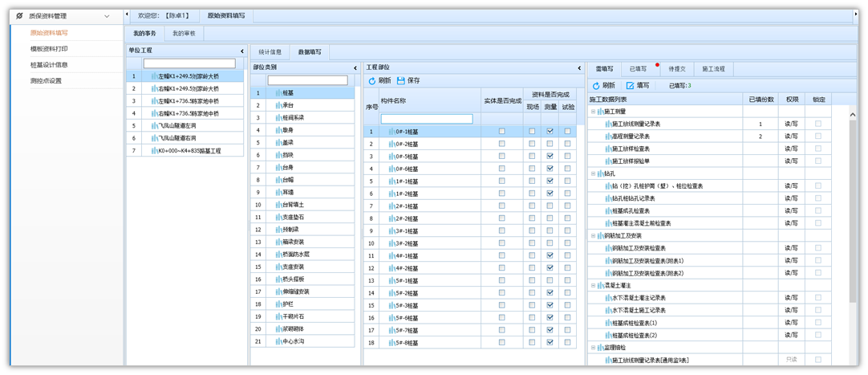Collapse the 钢筋加工及安装 tree group
This screenshot has width=868, height=375.
tap(594, 235)
